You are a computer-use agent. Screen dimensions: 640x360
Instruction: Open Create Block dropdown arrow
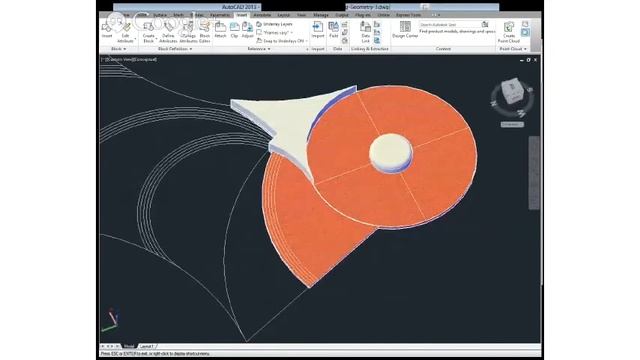[x=157, y=40]
